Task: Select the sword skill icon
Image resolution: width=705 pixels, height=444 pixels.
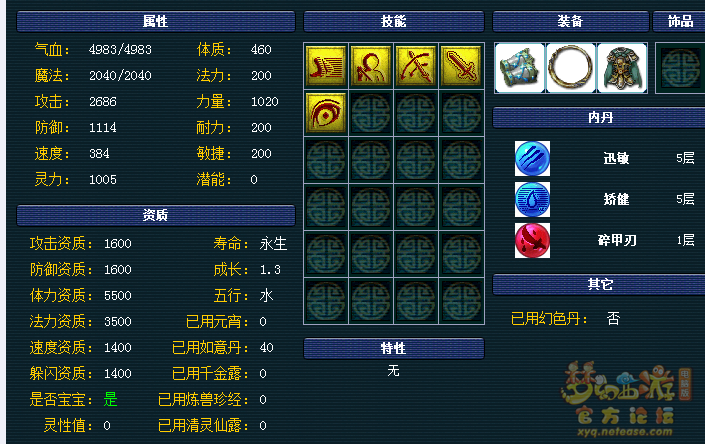Action: [461, 66]
